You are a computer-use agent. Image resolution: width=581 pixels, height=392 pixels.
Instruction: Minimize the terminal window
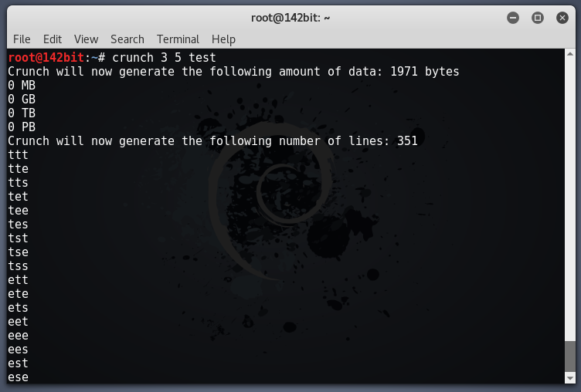click(x=513, y=18)
